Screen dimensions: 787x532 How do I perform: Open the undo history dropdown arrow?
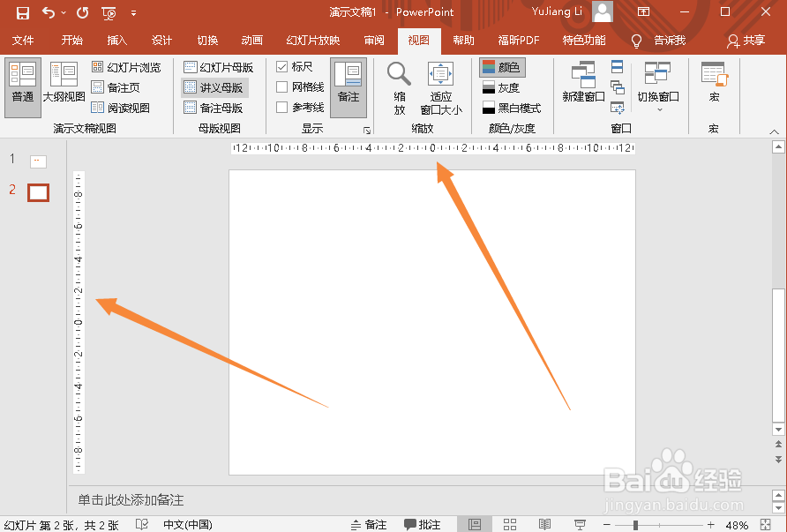(x=64, y=12)
